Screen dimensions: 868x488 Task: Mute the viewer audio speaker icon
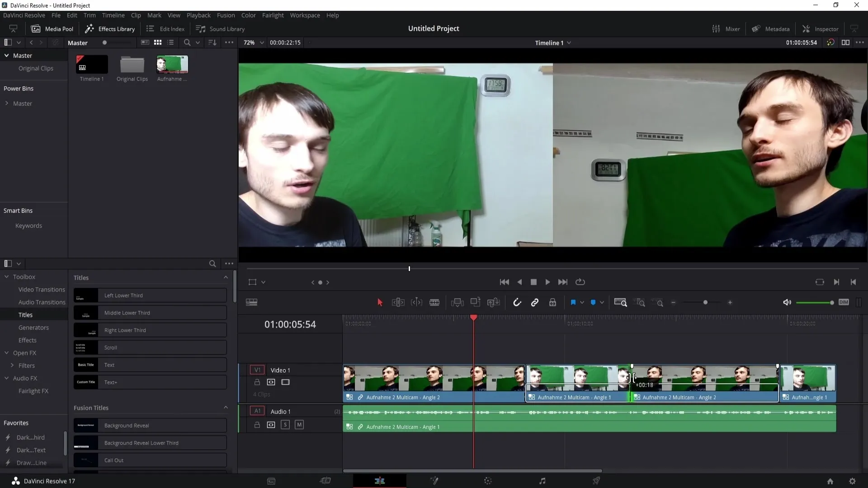(x=787, y=302)
